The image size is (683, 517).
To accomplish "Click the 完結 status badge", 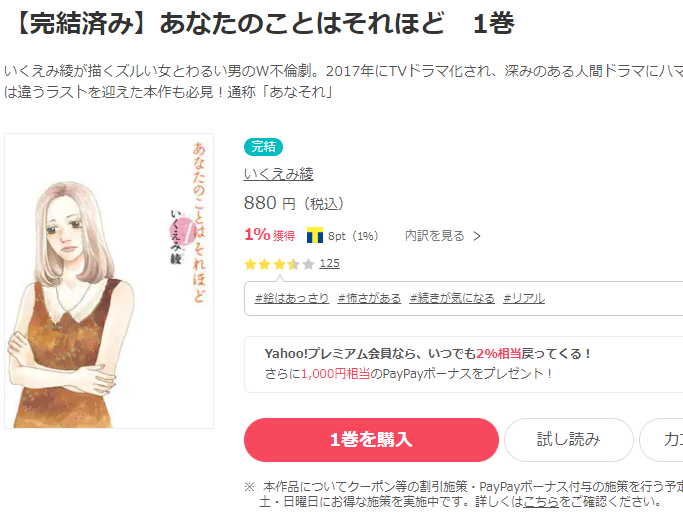I will point(263,147).
